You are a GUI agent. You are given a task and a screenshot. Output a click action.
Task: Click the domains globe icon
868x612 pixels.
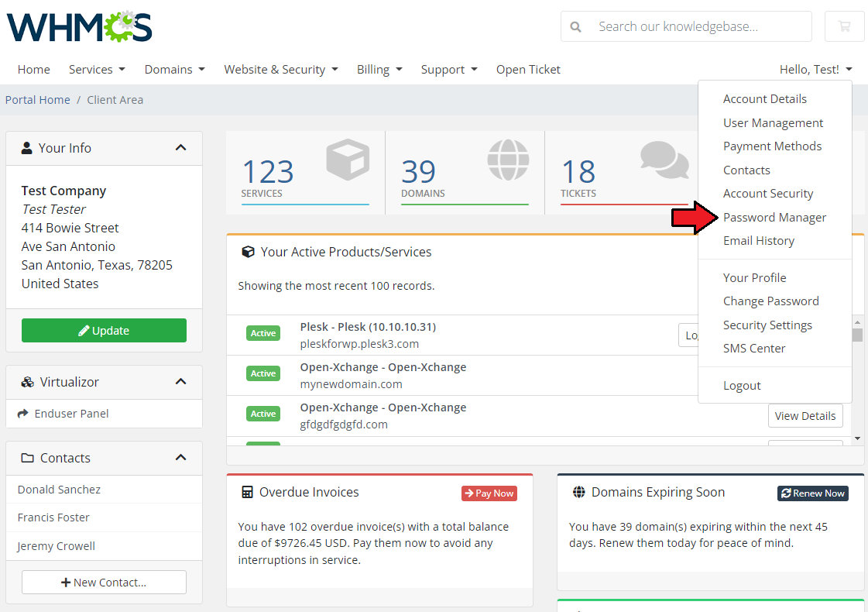pyautogui.click(x=508, y=160)
